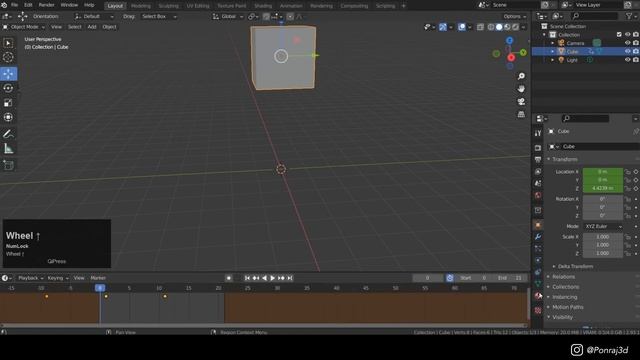Screen dimensions: 640x360
Task: Open the viewport Add menu
Action: pyautogui.click(x=92, y=27)
